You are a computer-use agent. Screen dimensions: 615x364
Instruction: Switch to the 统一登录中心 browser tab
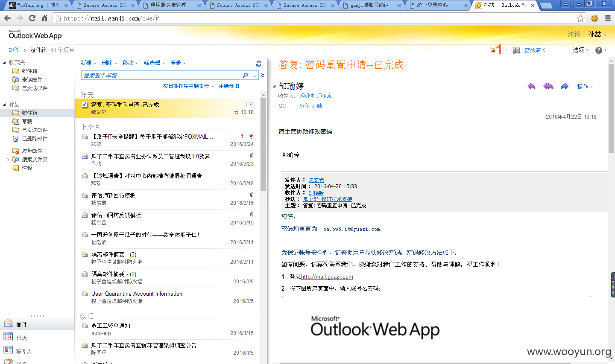pos(438,5)
